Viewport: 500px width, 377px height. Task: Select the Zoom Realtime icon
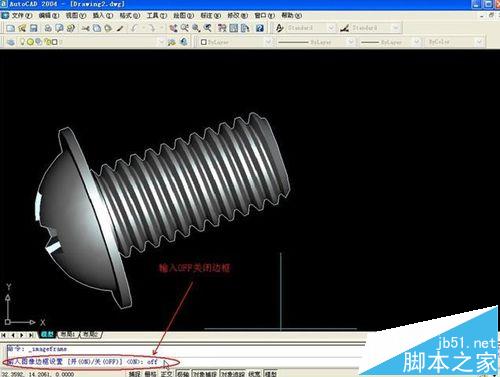[x=185, y=28]
